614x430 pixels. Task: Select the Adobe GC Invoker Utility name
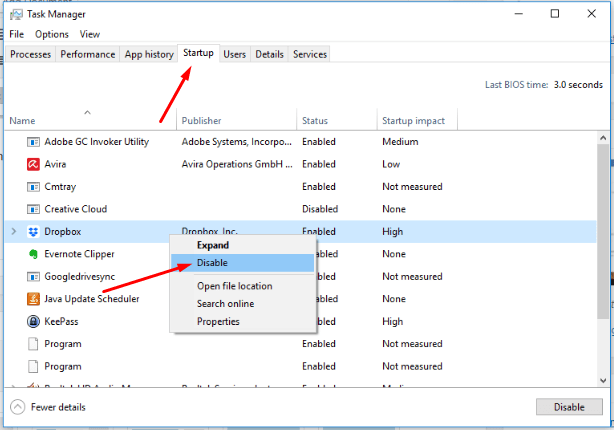click(x=97, y=142)
